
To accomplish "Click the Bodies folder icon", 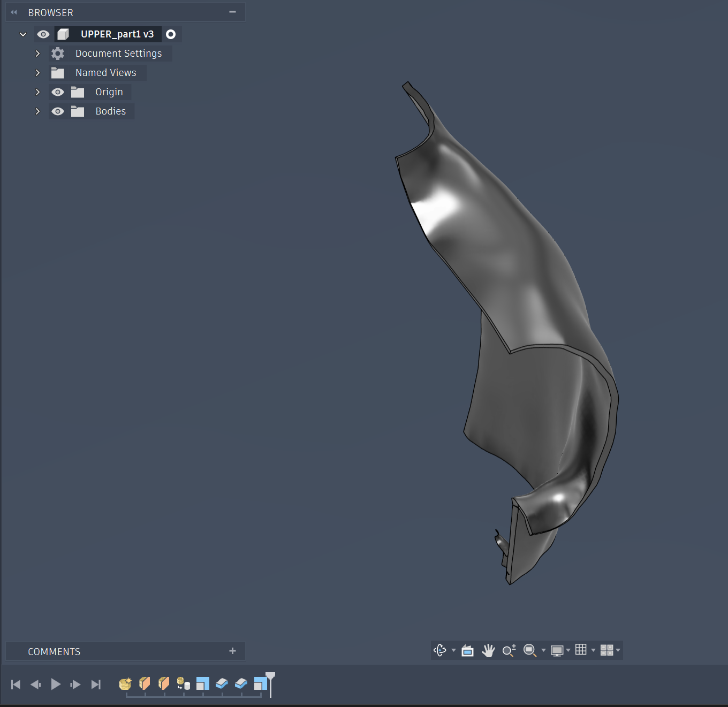I will click(x=78, y=111).
